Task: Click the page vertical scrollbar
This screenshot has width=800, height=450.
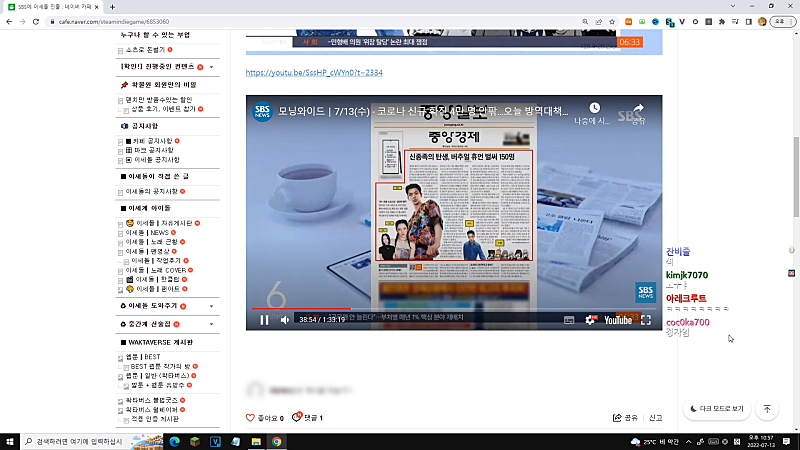Action: click(796, 177)
